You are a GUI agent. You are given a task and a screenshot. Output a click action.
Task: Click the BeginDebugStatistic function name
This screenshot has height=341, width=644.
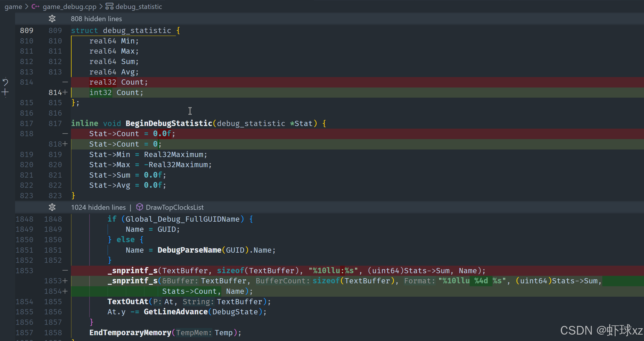click(169, 123)
